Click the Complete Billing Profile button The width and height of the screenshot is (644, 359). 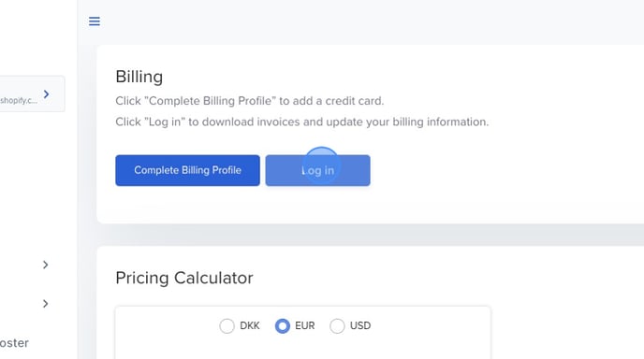pyautogui.click(x=188, y=170)
